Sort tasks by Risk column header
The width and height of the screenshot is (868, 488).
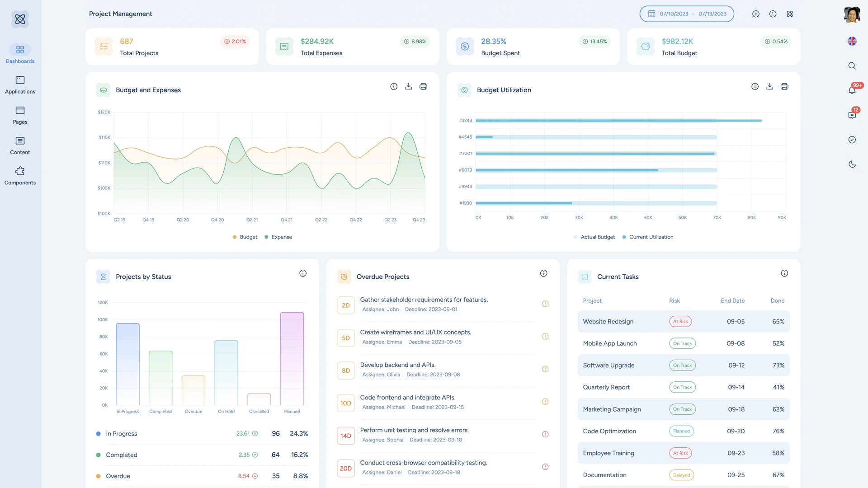point(675,301)
